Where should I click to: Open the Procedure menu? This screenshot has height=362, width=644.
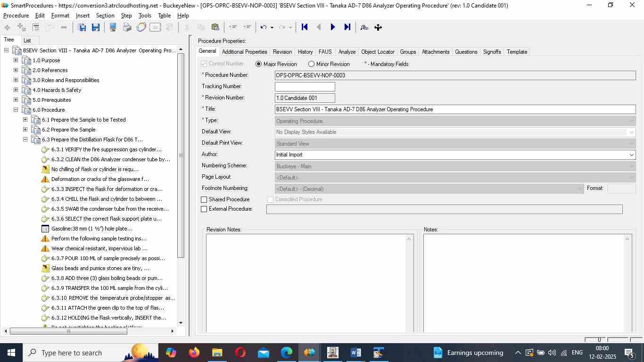click(16, 16)
